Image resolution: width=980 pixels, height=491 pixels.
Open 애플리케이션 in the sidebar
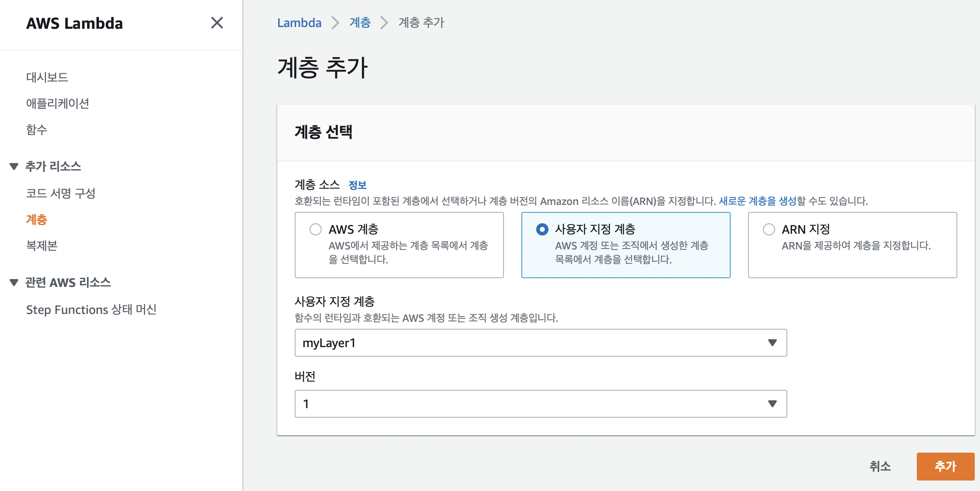pos(58,103)
